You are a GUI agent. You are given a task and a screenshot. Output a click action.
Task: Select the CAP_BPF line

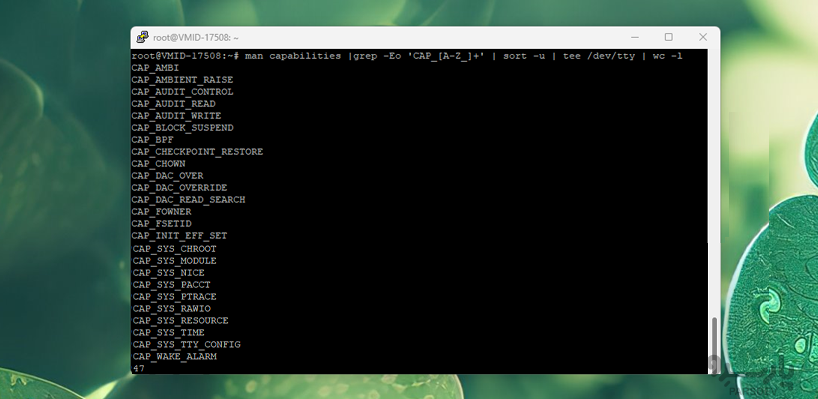click(x=152, y=140)
